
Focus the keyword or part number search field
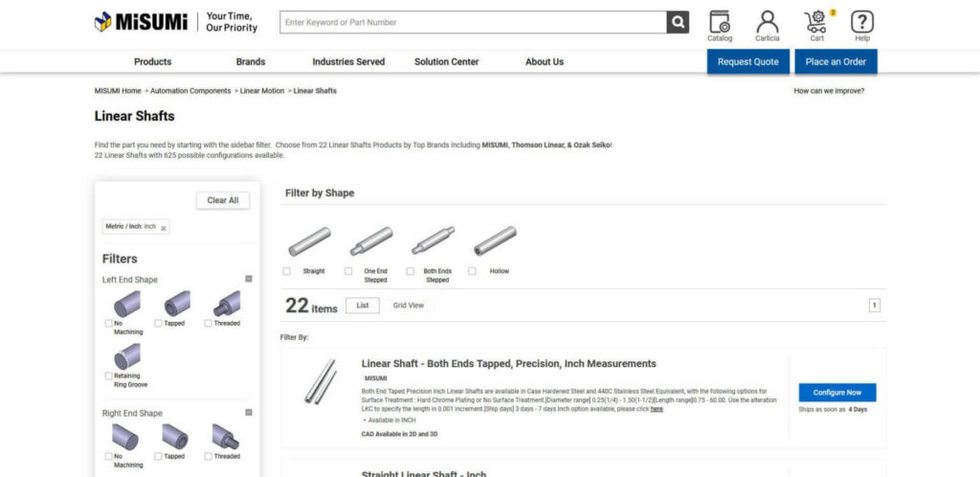[x=474, y=22]
